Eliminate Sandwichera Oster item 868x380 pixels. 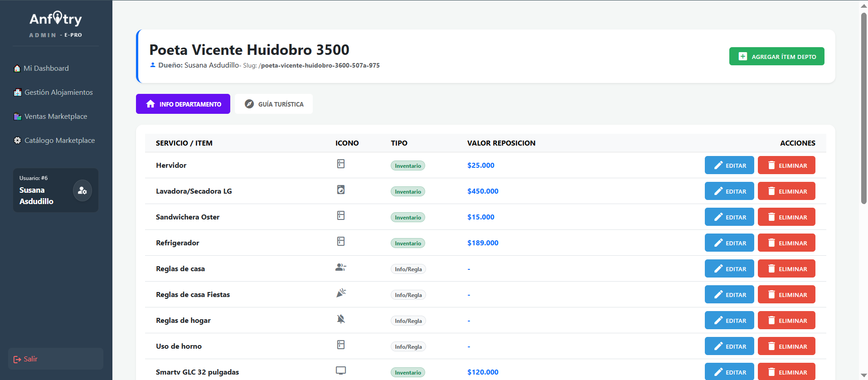(786, 217)
